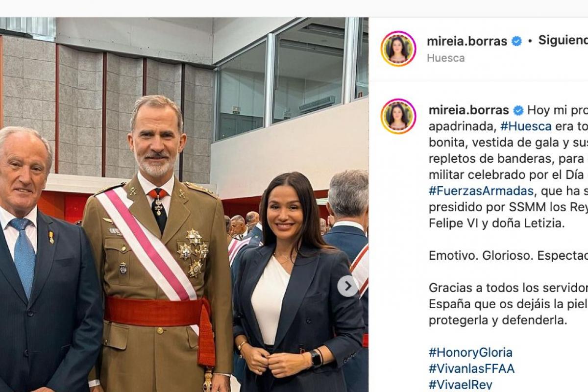Open the Huesca location under the username
The height and width of the screenshot is (392, 588).
pos(445,58)
